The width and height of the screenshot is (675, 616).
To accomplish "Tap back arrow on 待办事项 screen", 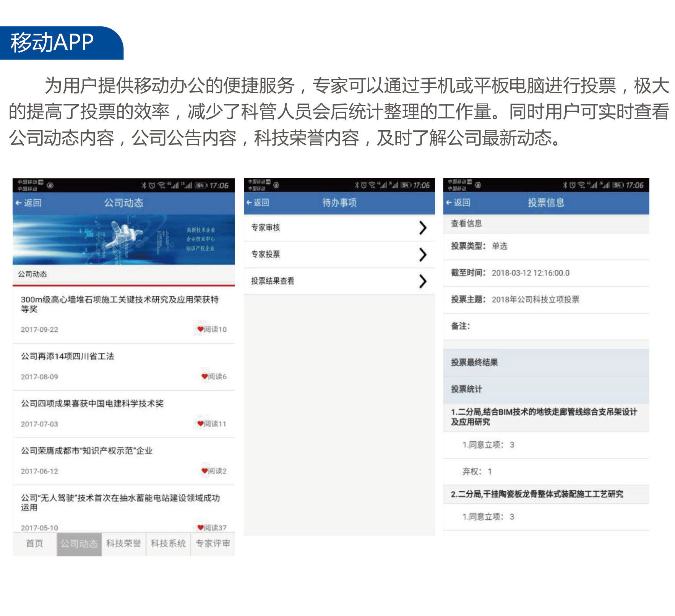I will (249, 203).
